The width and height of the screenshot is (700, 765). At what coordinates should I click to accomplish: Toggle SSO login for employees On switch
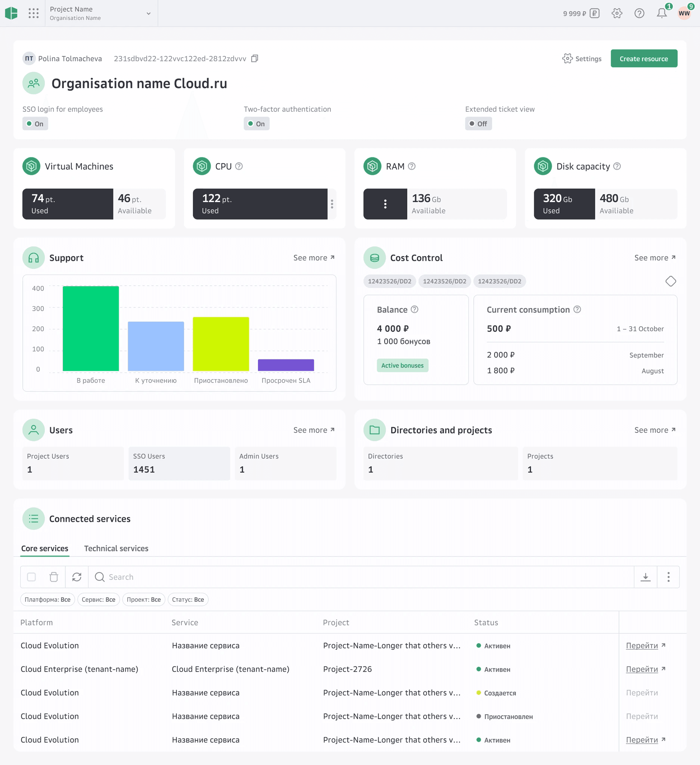pos(35,124)
